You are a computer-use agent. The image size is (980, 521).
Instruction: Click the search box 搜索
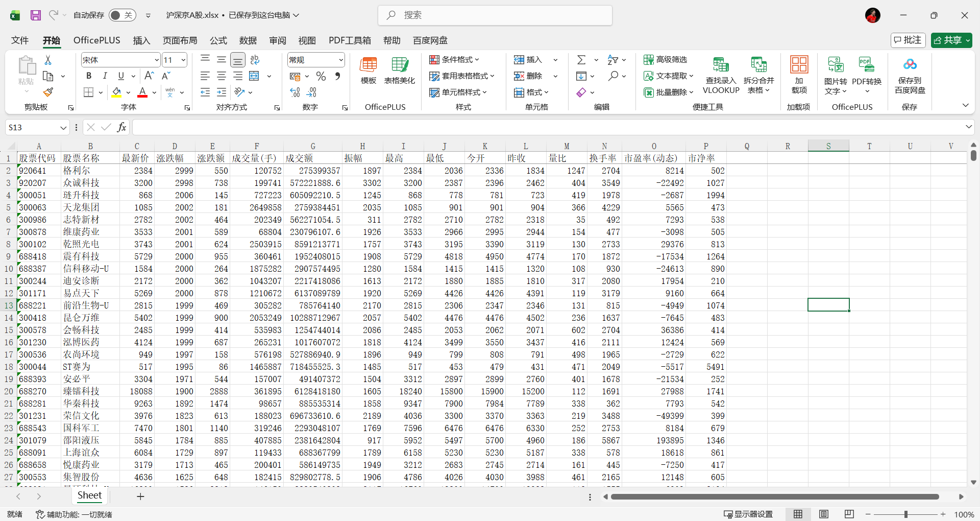(x=495, y=15)
